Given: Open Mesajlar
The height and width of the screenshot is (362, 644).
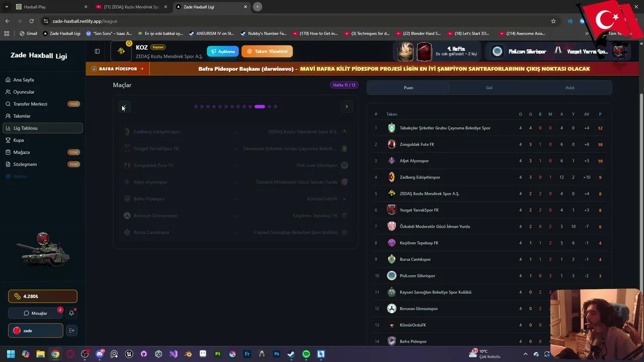Looking at the screenshot, I should 36,313.
